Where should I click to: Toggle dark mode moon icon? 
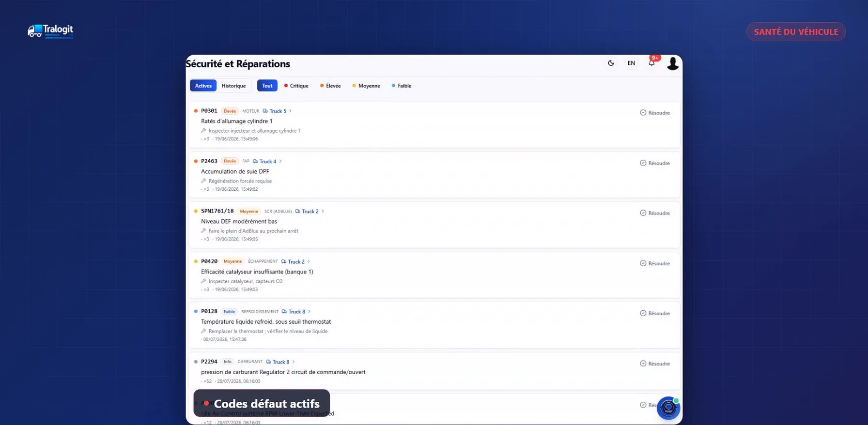[x=611, y=63]
